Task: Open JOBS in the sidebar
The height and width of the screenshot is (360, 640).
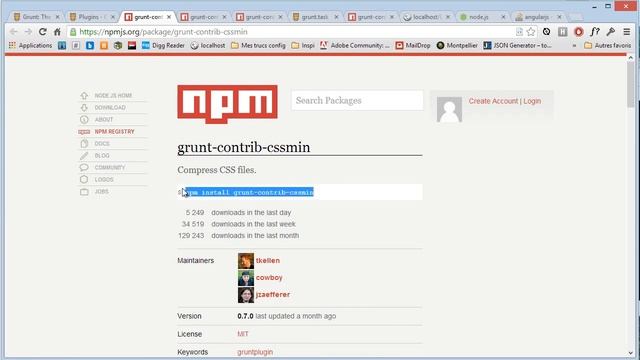Action: click(x=102, y=191)
